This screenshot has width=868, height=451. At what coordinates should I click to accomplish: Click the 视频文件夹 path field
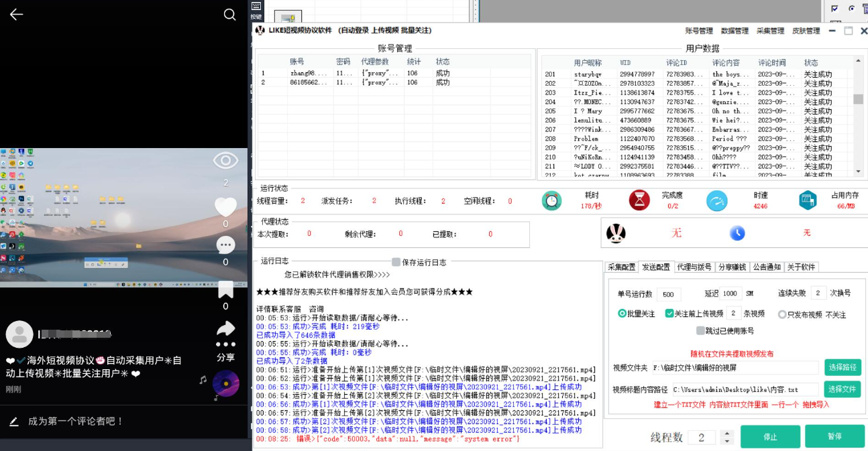pyautogui.click(x=735, y=368)
